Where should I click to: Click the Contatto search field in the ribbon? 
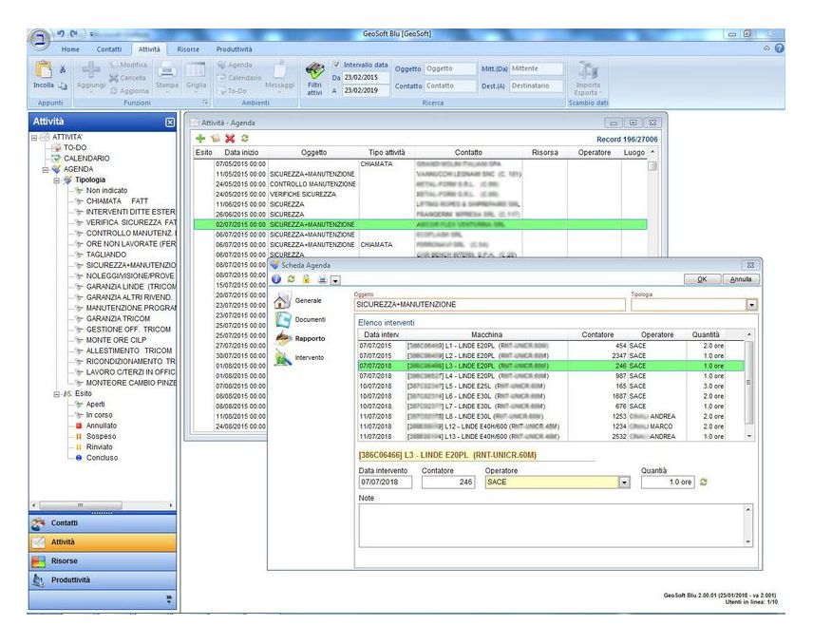click(x=449, y=86)
